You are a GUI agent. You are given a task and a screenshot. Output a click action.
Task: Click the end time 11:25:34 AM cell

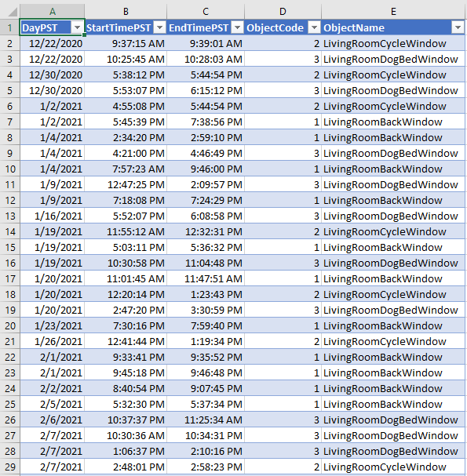pyautogui.click(x=206, y=420)
